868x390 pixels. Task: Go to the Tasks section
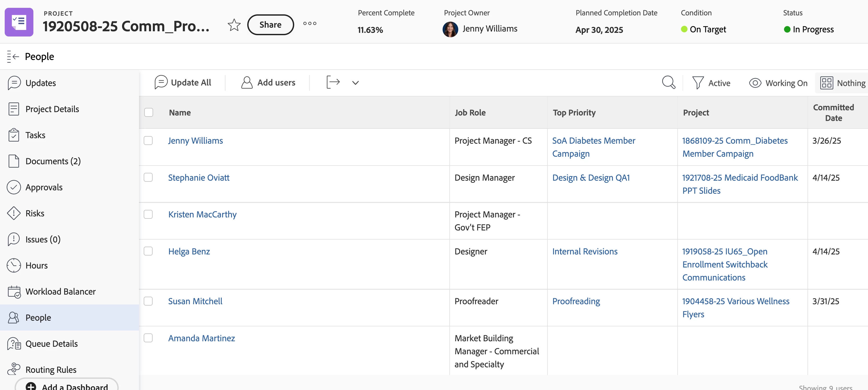point(35,135)
